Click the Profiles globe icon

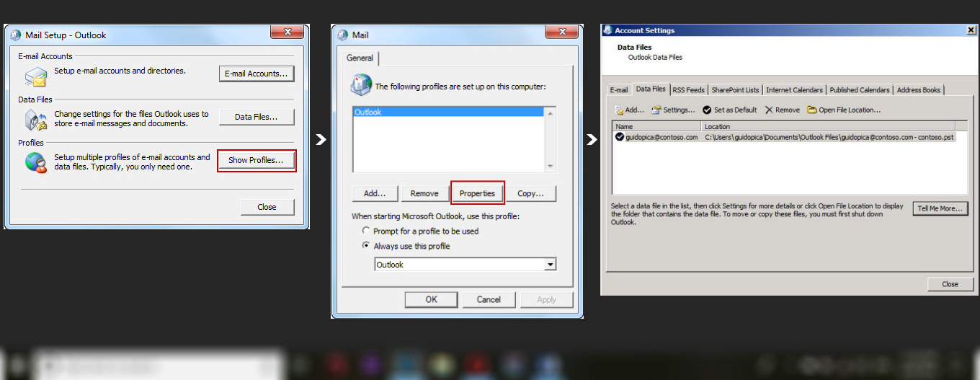click(x=35, y=162)
